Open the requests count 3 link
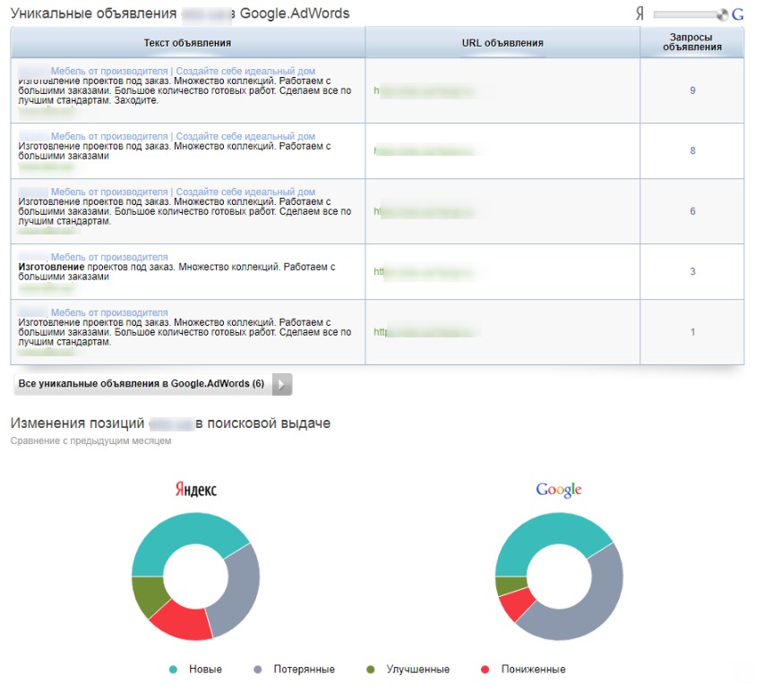The width and height of the screenshot is (773, 700). pyautogui.click(x=692, y=271)
